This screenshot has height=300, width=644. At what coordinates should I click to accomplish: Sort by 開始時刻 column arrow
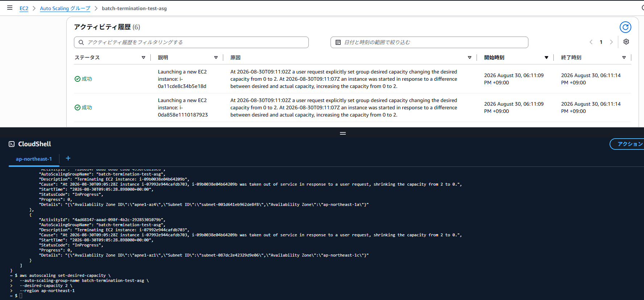click(x=547, y=58)
